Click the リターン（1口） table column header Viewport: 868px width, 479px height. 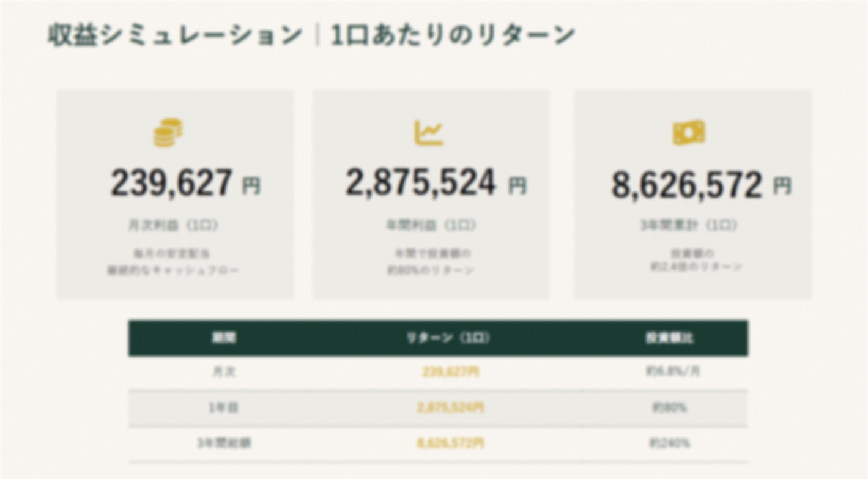tap(448, 338)
